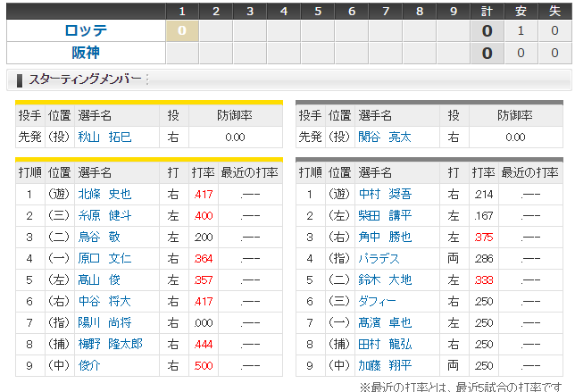Click 最近の打率 header in left lineup table
The width and height of the screenshot is (575, 392).
[x=249, y=172]
